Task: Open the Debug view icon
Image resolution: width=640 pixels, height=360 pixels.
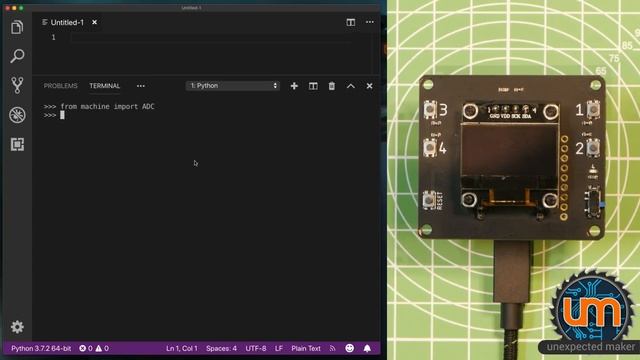Action: pos(17,115)
